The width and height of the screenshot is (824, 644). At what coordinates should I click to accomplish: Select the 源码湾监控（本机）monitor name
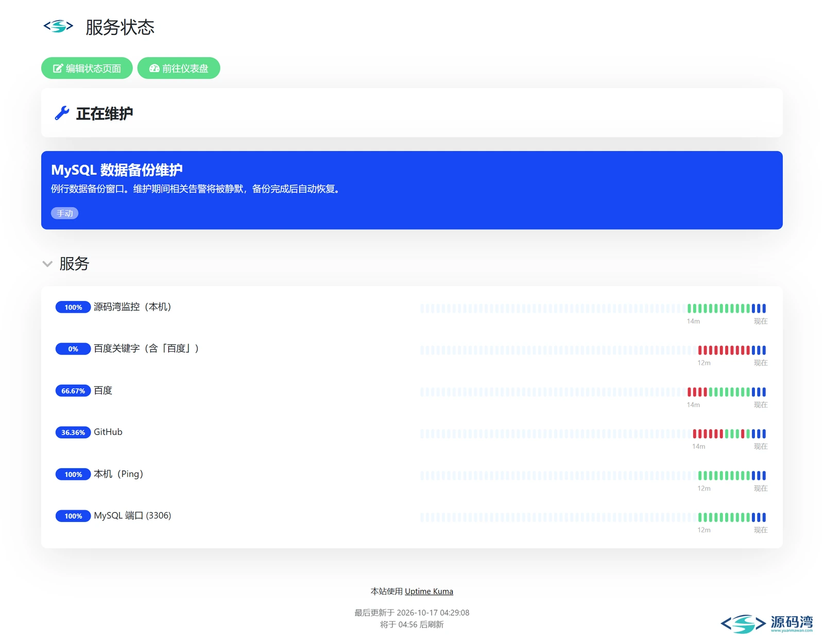(132, 307)
